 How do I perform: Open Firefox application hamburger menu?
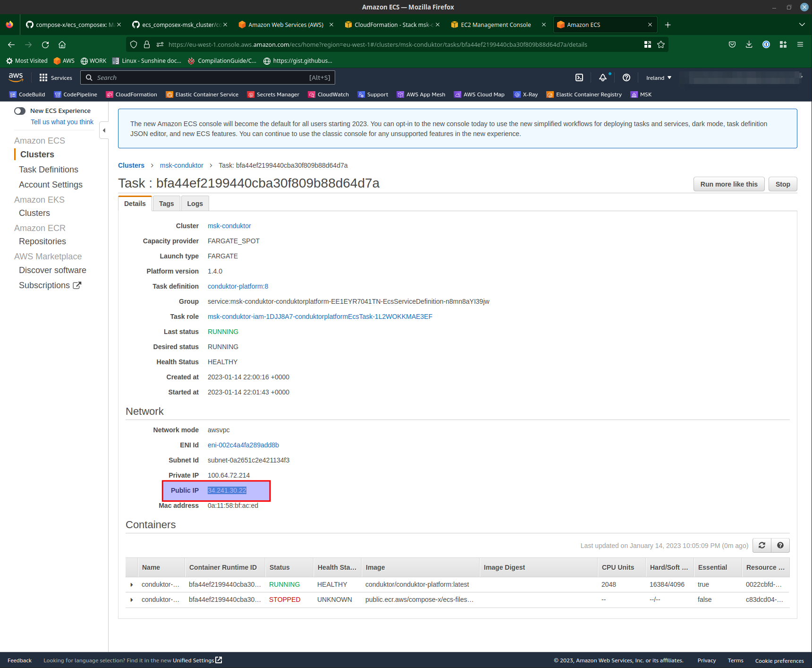[800, 44]
